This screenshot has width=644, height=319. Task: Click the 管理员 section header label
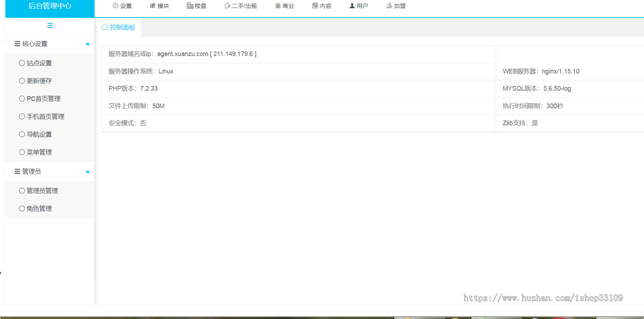tap(31, 171)
